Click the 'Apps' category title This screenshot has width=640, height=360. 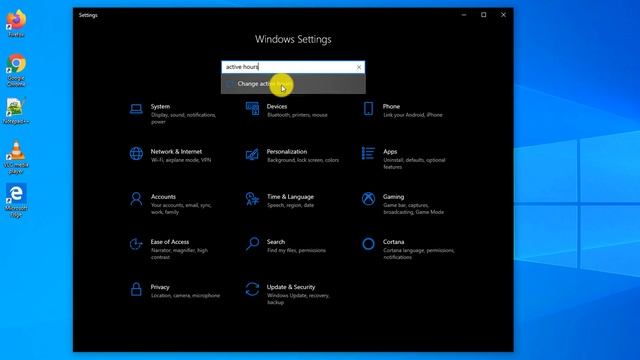(390, 151)
